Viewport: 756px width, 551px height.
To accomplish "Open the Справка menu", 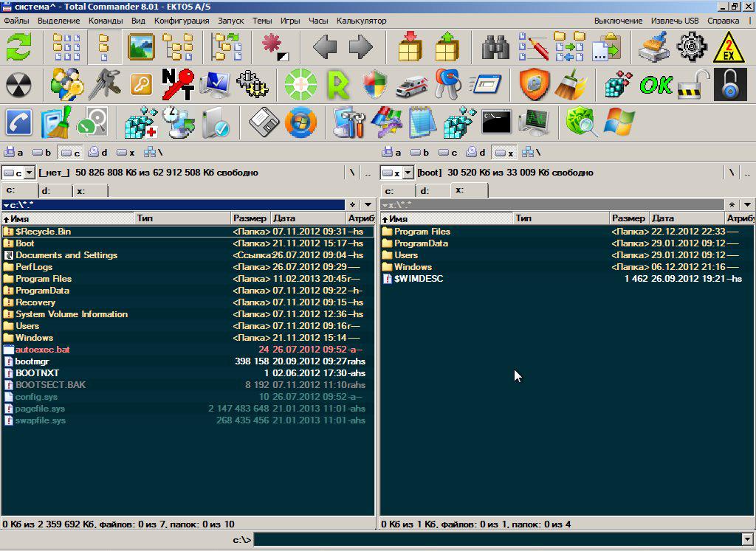I will [724, 21].
